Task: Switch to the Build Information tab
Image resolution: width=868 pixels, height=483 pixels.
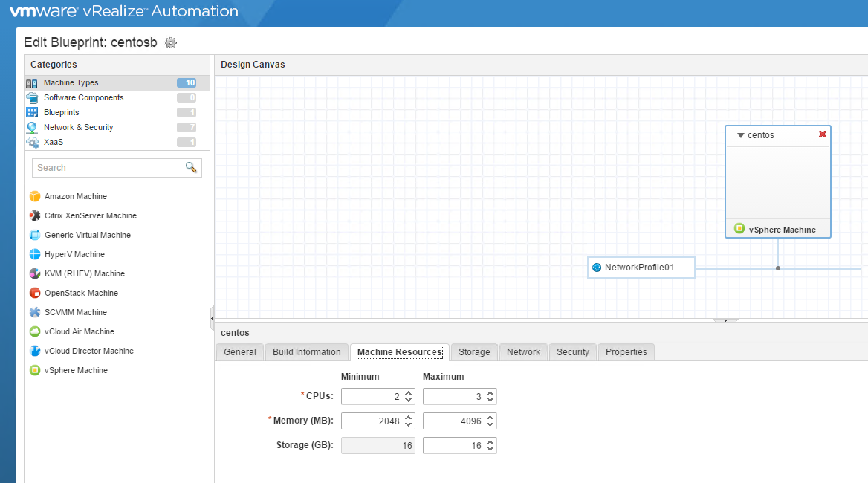Action: point(307,352)
